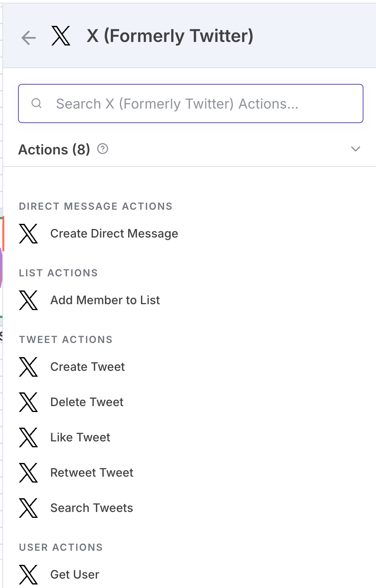Select the Create Direct Message action
Viewport: 376px width, 588px height.
(114, 234)
